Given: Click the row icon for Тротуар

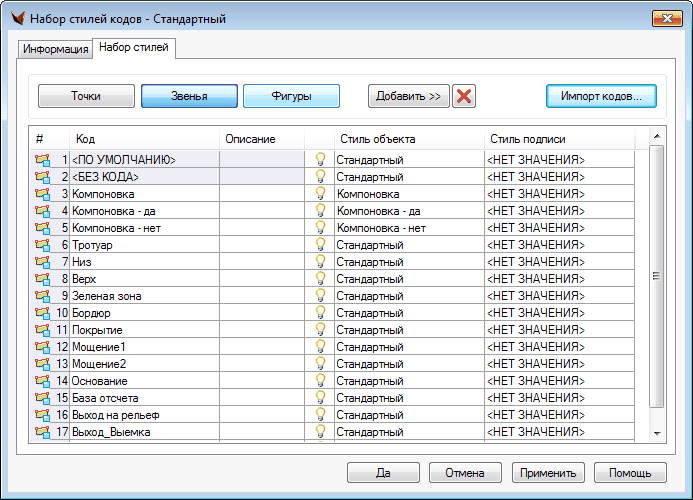Looking at the screenshot, I should (x=42, y=245).
